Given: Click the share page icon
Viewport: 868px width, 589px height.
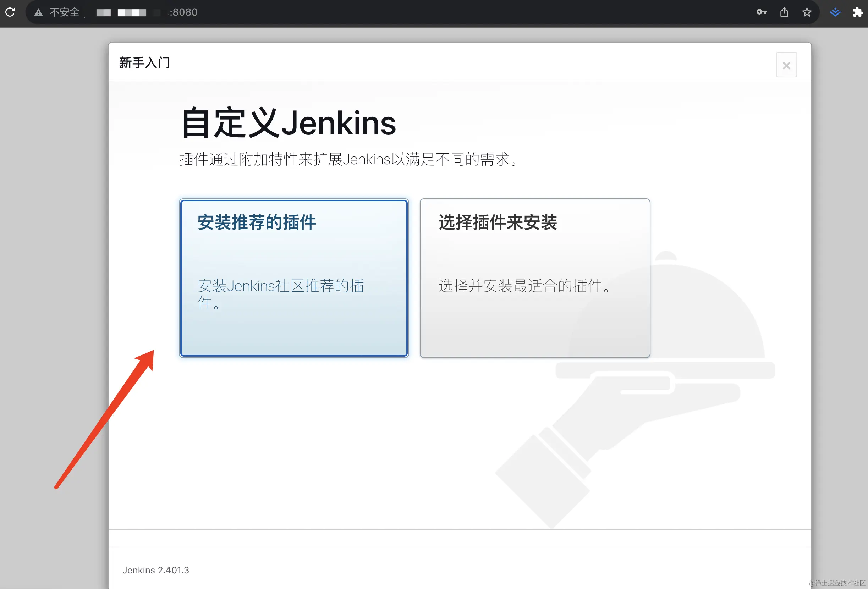Looking at the screenshot, I should pyautogui.click(x=784, y=12).
